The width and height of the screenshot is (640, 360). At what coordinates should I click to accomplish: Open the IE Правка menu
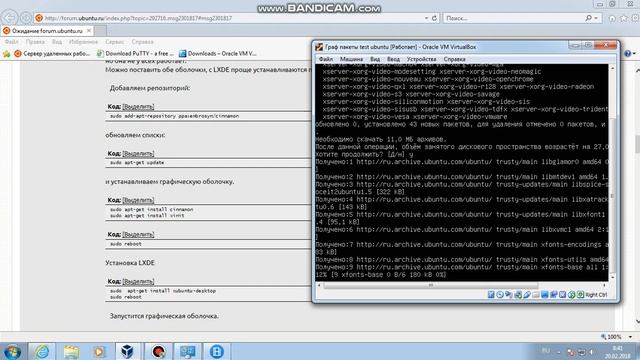(x=35, y=42)
